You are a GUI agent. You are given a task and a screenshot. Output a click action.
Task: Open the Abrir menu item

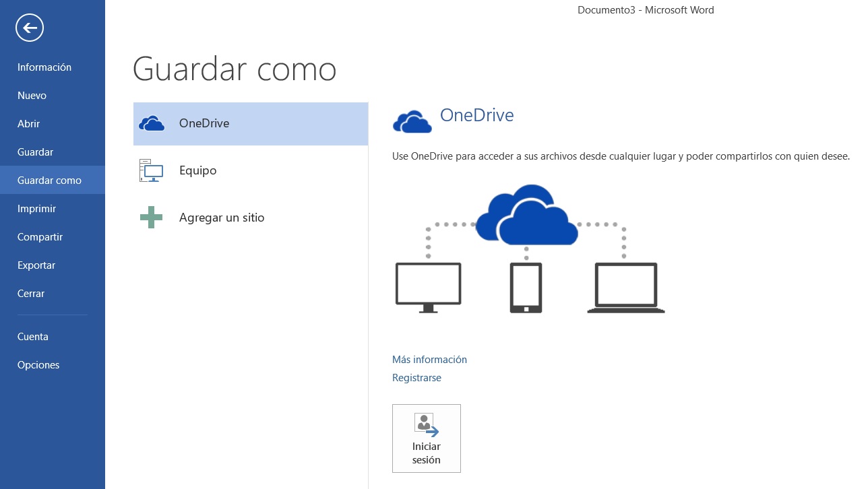point(53,124)
